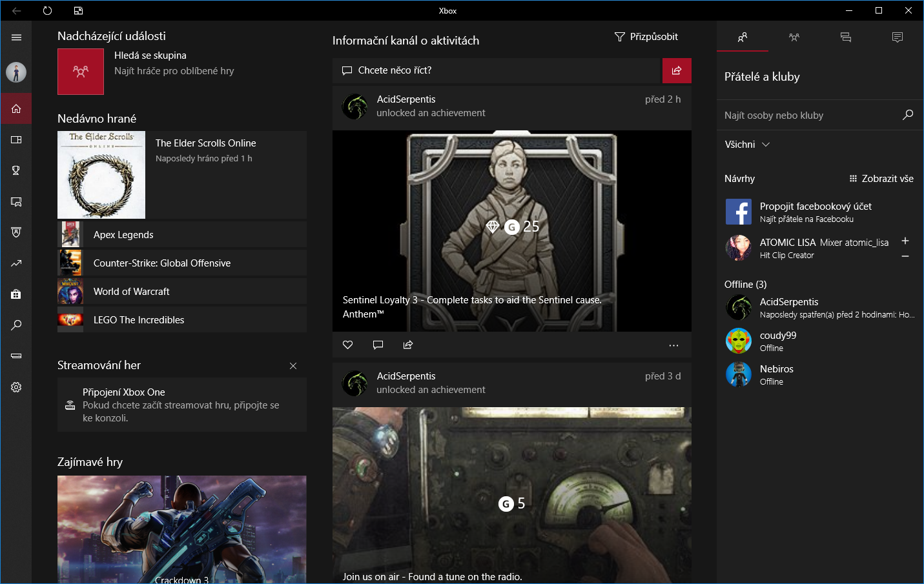Click the Search magnifier in left sidebar
This screenshot has width=924, height=584.
click(16, 325)
